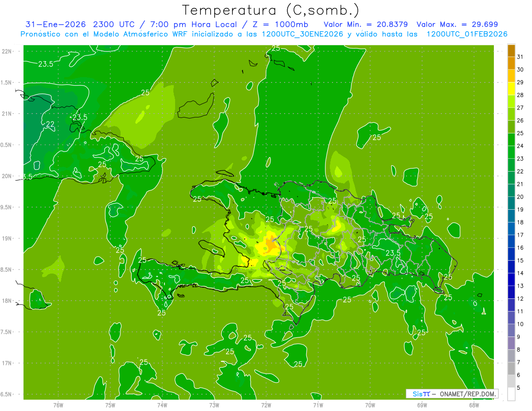
Task: Click the '17N' latitude axis label
Action: click(7, 363)
